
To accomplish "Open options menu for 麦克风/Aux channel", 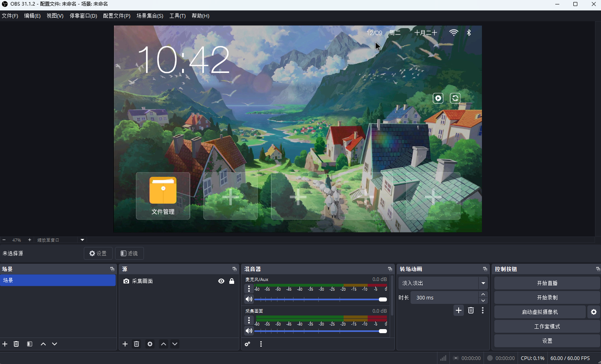I will pyautogui.click(x=249, y=288).
